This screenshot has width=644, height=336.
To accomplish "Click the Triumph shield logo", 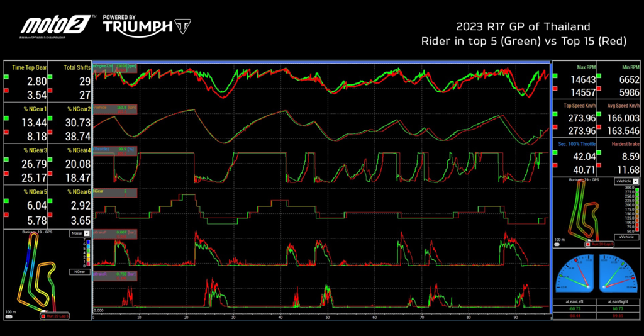I will click(x=182, y=26).
